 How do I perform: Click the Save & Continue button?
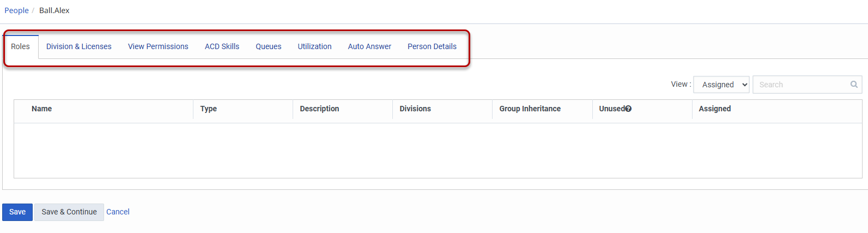coord(69,212)
